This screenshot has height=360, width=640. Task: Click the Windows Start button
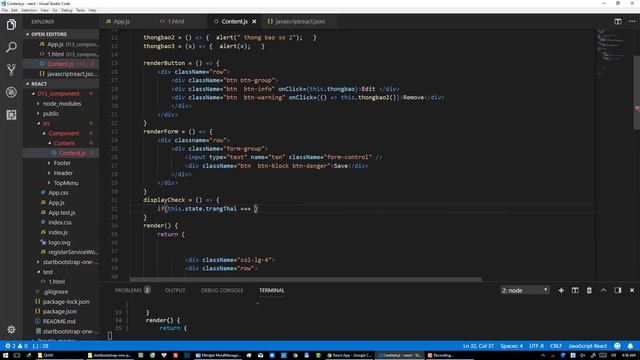(x=5, y=355)
